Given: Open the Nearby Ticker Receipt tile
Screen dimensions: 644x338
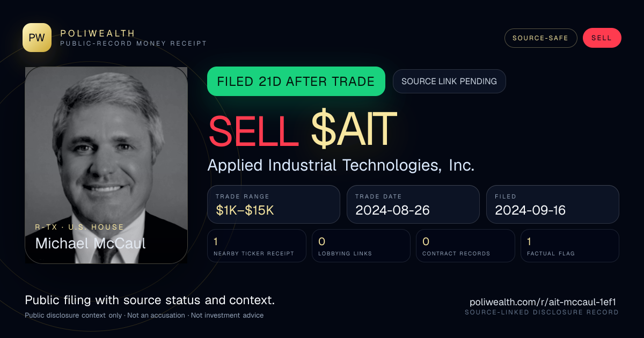Looking at the screenshot, I should [257, 246].
